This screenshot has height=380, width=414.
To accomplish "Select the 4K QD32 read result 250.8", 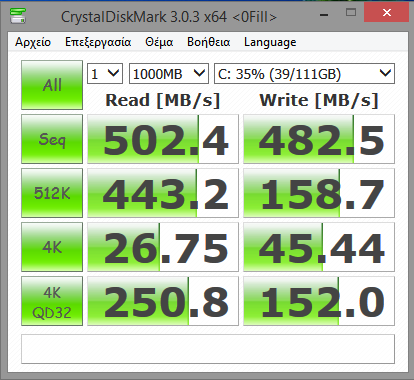I will 163,301.
